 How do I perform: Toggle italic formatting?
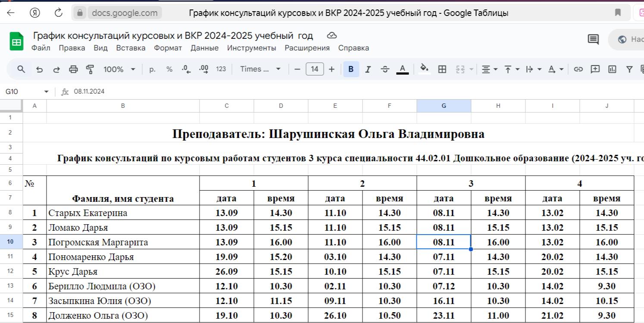coord(368,69)
